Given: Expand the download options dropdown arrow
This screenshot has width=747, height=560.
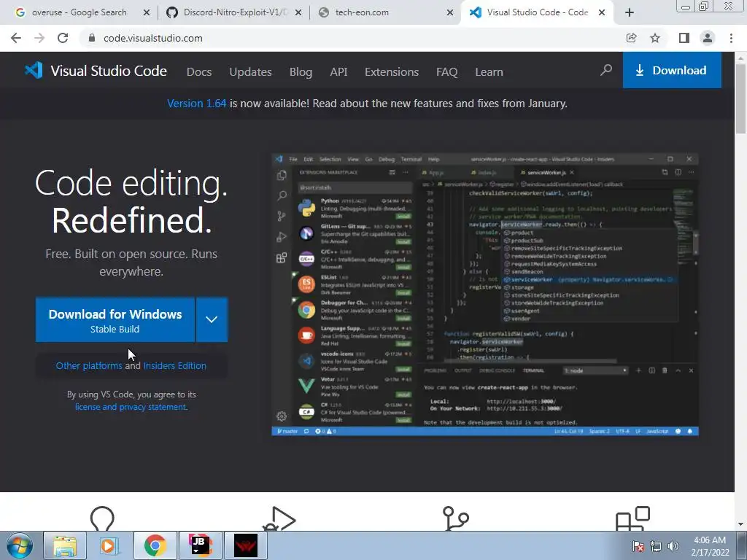Looking at the screenshot, I should coord(212,319).
